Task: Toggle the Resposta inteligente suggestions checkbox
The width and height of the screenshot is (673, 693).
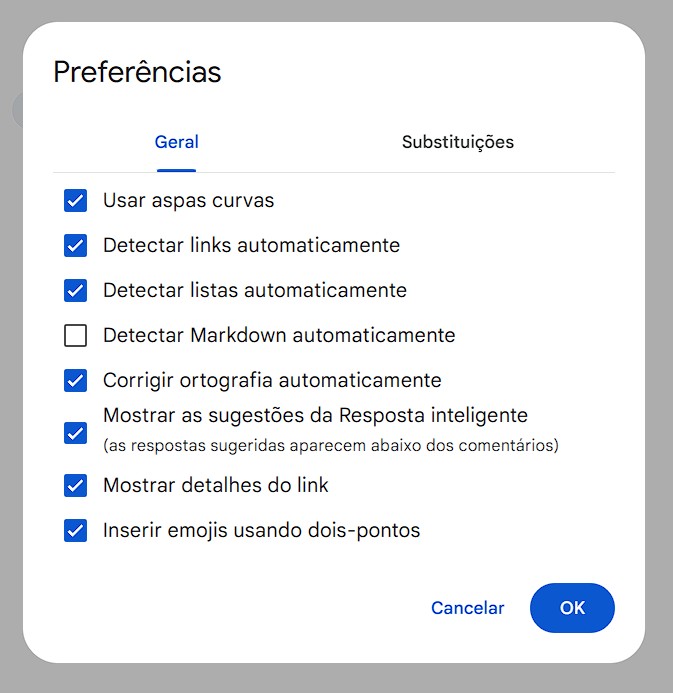Action: click(x=75, y=433)
